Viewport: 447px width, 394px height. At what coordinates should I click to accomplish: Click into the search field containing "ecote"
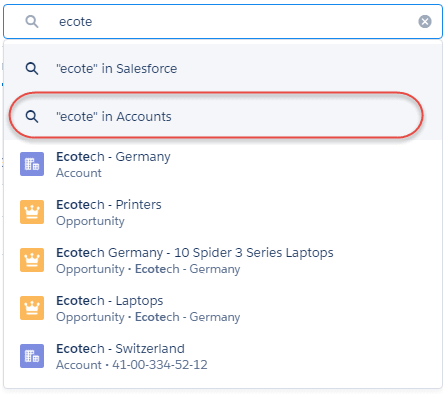[x=223, y=22]
